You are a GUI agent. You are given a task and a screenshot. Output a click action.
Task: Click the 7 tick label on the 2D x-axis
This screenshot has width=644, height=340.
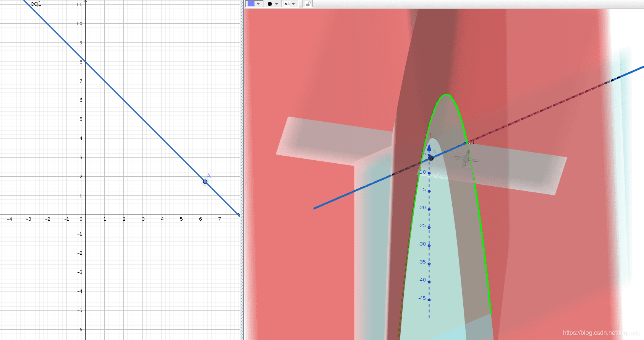(x=220, y=219)
